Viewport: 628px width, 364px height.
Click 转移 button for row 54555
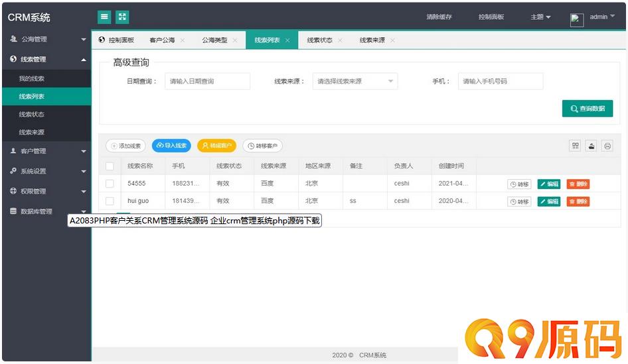519,184
